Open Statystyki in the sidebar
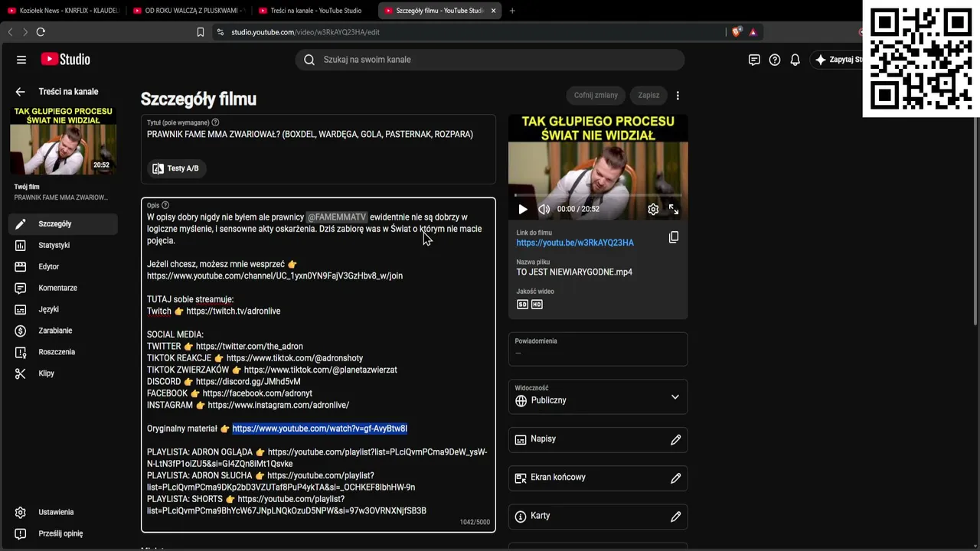The height and width of the screenshot is (551, 980). [x=63, y=246]
